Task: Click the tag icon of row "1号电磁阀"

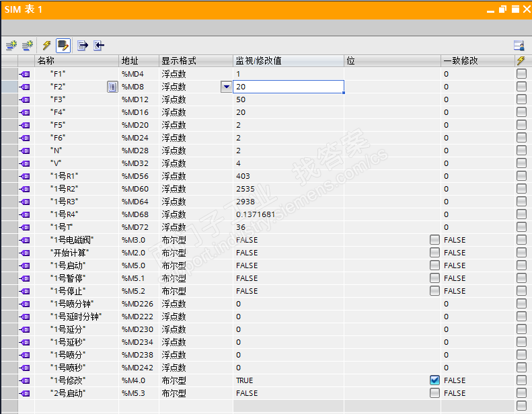Action: (x=25, y=240)
